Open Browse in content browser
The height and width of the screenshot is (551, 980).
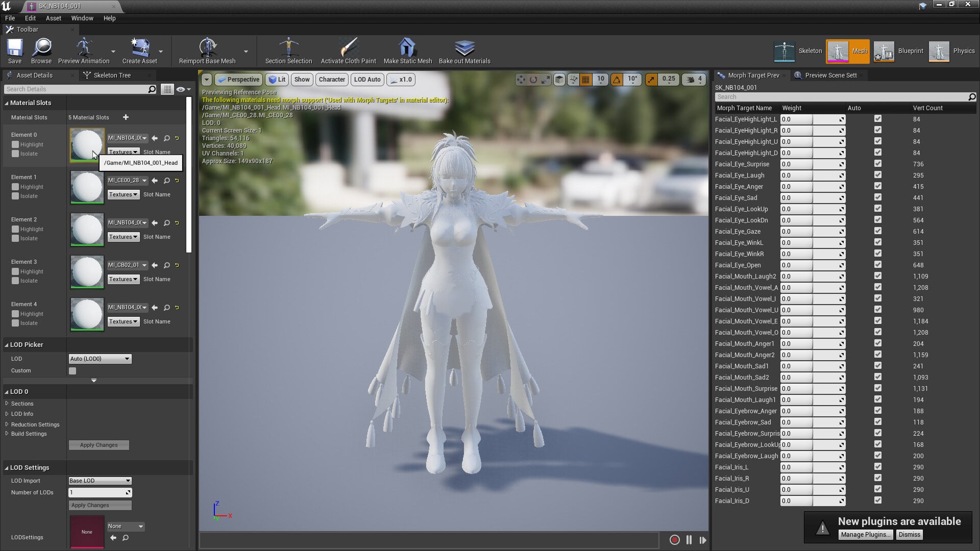pyautogui.click(x=41, y=48)
